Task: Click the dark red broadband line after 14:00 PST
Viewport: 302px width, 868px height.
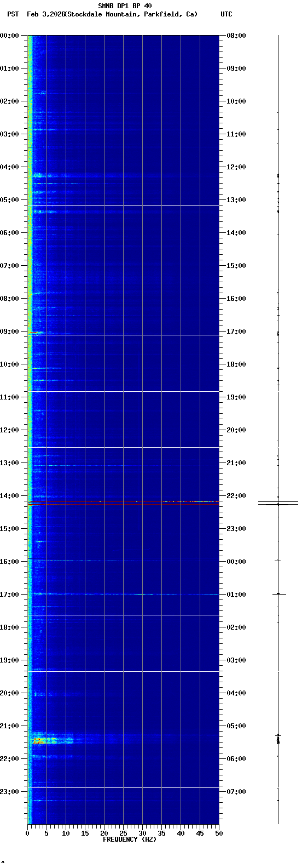Action: pyautogui.click(x=123, y=504)
